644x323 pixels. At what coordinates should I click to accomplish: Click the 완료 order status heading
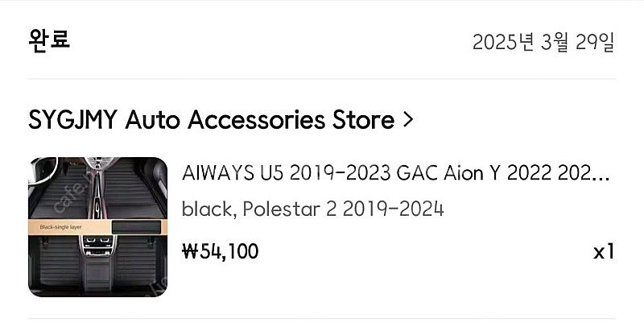pyautogui.click(x=49, y=39)
